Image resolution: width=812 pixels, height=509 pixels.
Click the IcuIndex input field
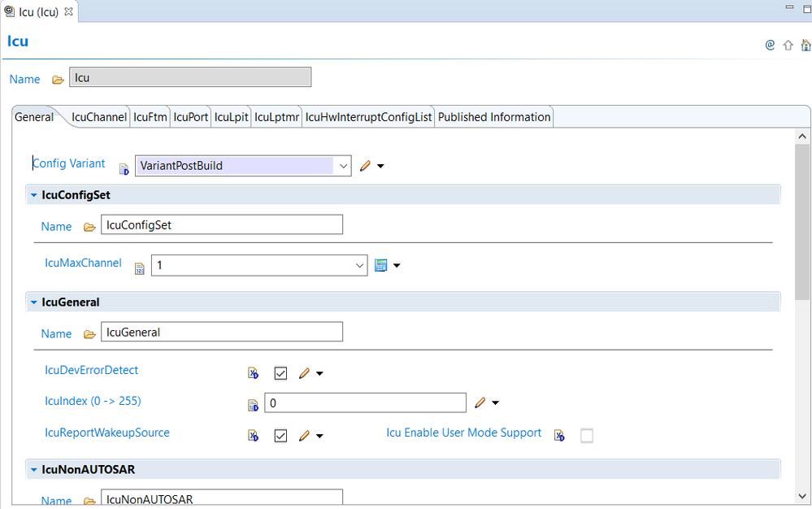[365, 402]
